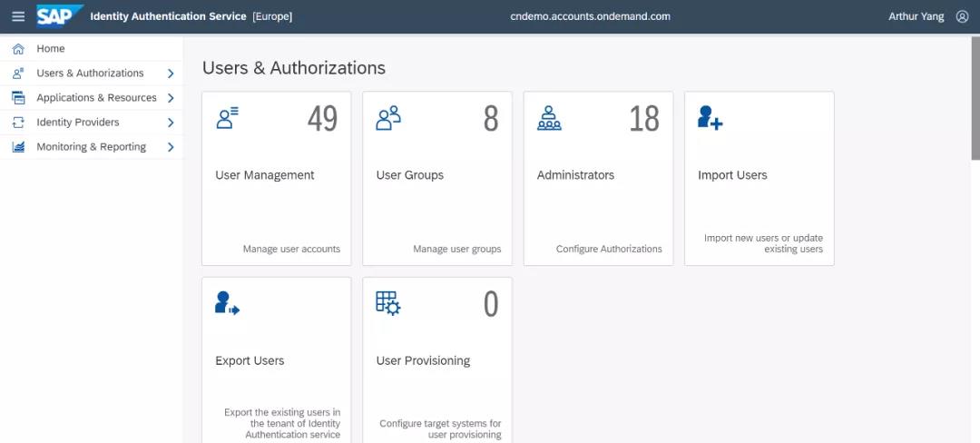Click the Arthur Yang user name
This screenshot has height=443, width=980.
pos(916,17)
